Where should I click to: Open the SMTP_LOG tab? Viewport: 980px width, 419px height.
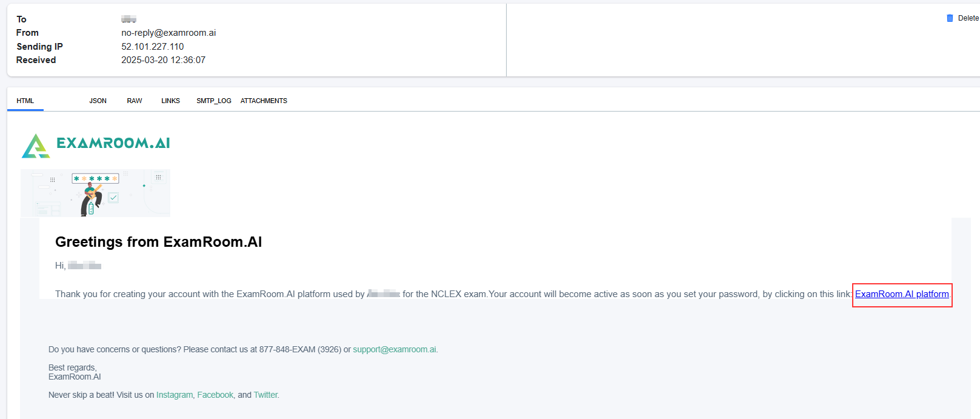(x=214, y=101)
